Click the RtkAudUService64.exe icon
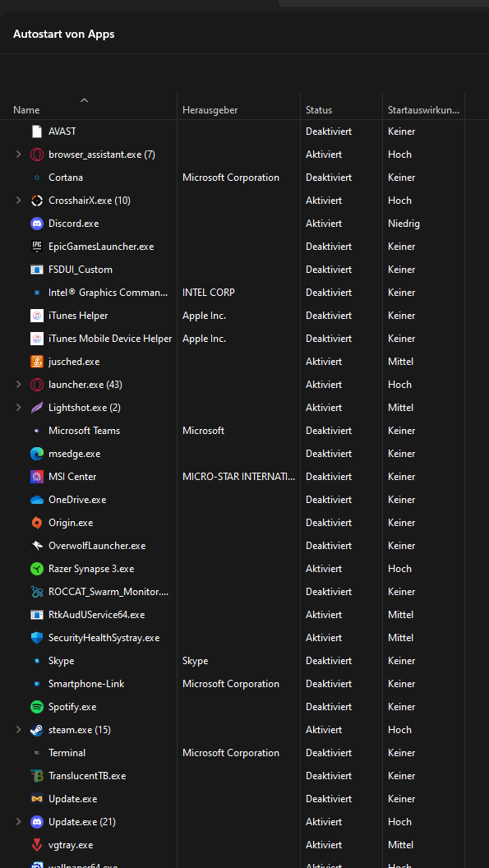 coord(36,615)
